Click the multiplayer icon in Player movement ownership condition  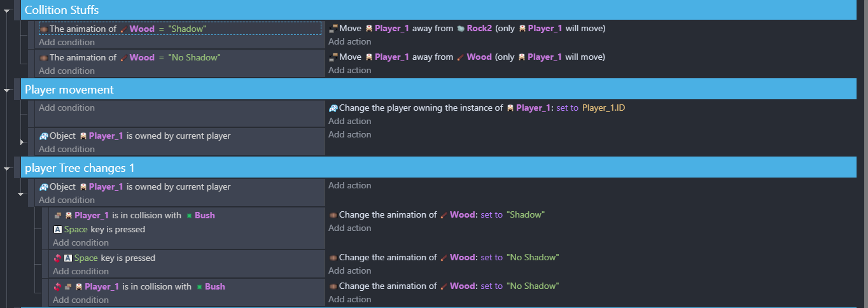[x=43, y=136]
